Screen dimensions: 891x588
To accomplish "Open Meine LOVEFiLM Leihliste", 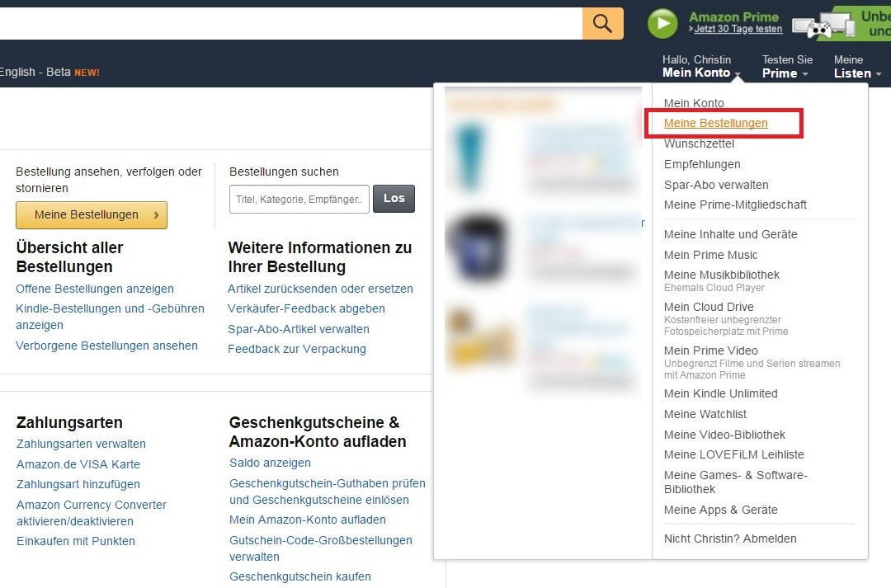I will [733, 454].
